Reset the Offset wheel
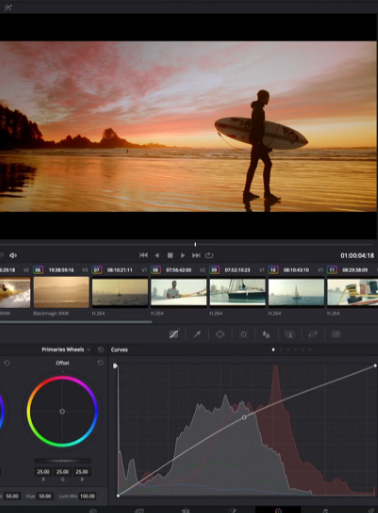The width and height of the screenshot is (378, 513). point(100,363)
